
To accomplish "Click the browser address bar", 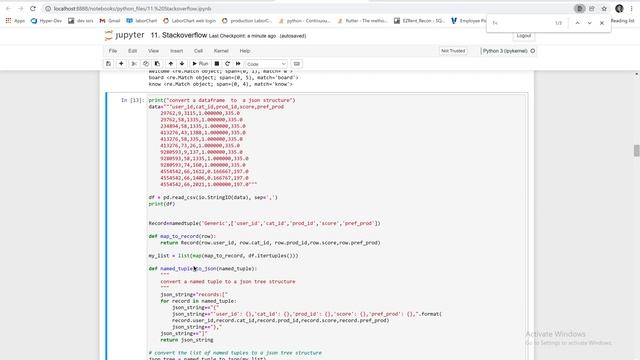I will click(306, 9).
